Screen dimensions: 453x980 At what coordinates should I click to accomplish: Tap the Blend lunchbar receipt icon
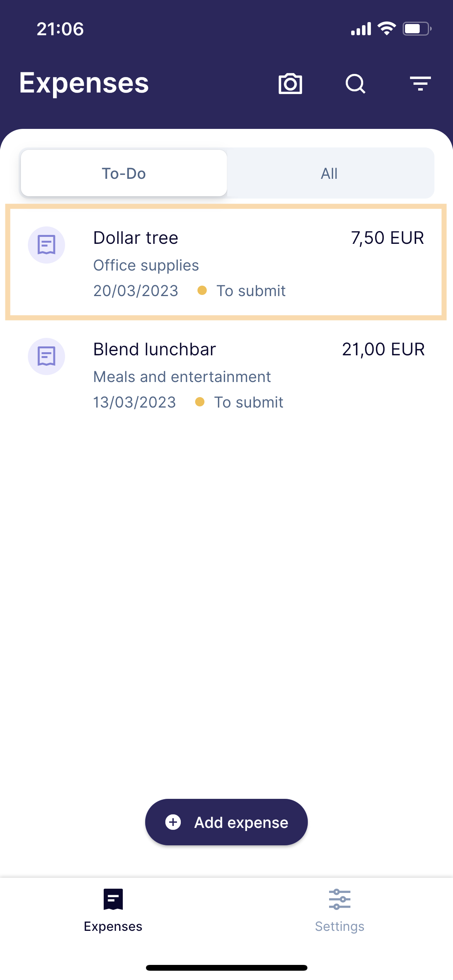(x=46, y=356)
